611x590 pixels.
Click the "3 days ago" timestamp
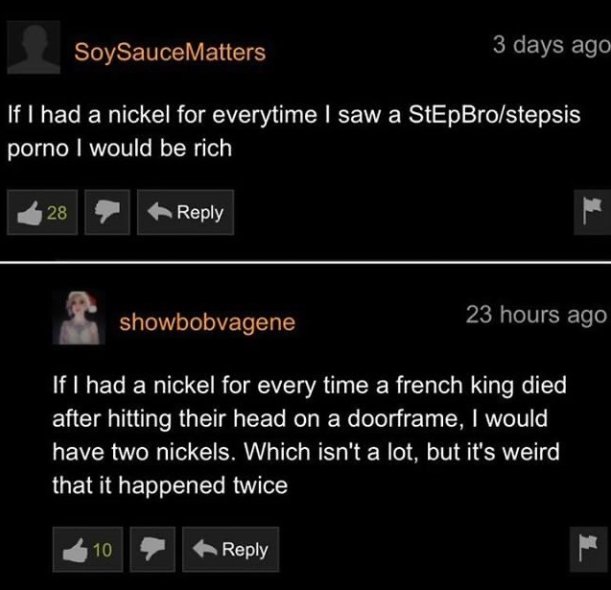click(x=550, y=45)
